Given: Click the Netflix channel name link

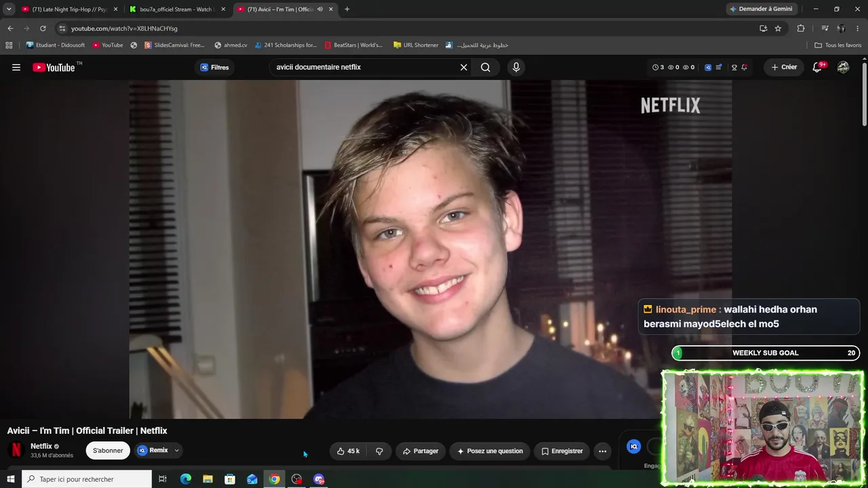Looking at the screenshot, I should (x=41, y=446).
